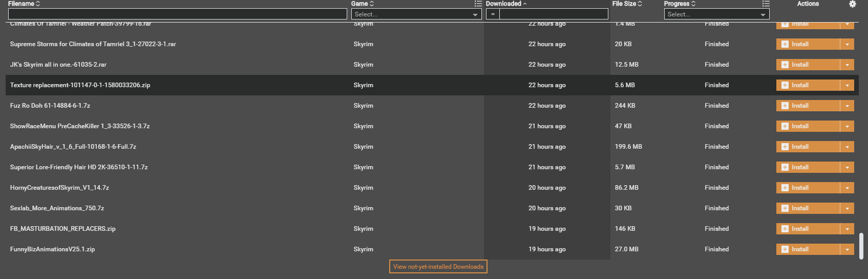Select ApachiiSkyHair_v_1_6_Full filename row
Screen dimensions: 868x279
[x=73, y=147]
